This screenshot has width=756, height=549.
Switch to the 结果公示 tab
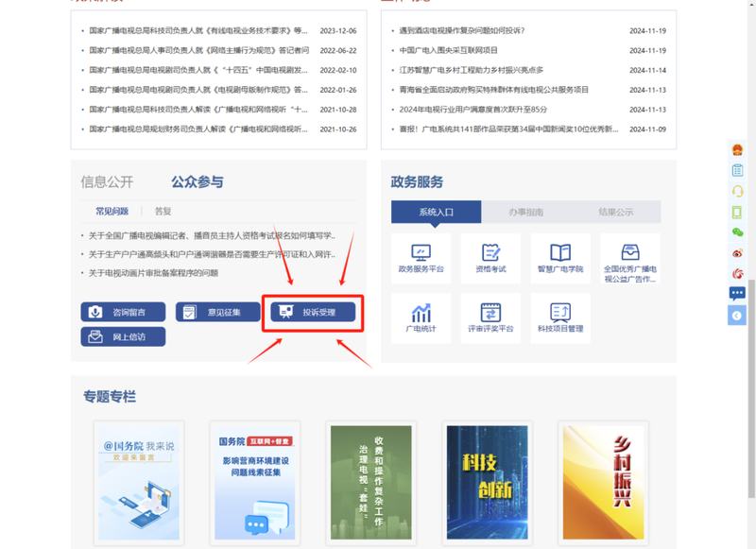615,213
